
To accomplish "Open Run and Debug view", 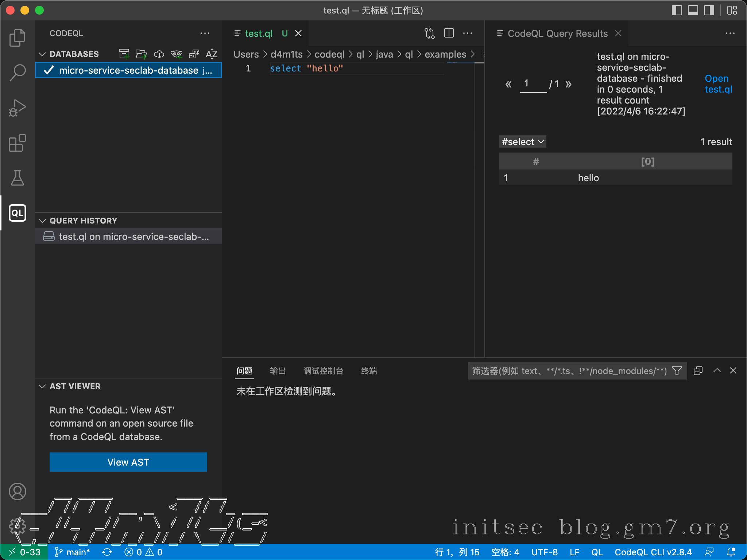I will (x=17, y=108).
